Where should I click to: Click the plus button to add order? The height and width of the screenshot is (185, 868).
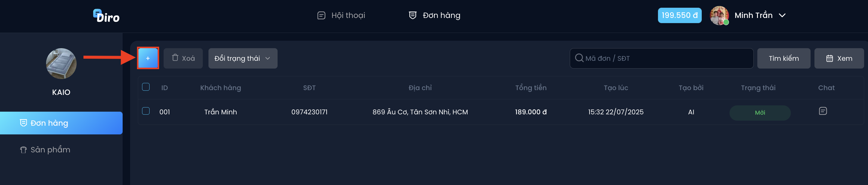148,58
